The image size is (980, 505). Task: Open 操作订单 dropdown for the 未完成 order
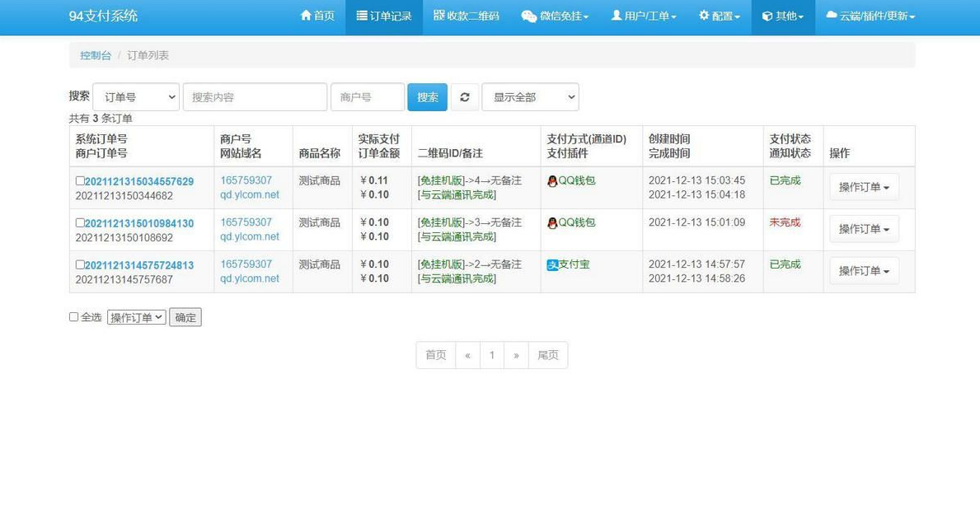865,229
